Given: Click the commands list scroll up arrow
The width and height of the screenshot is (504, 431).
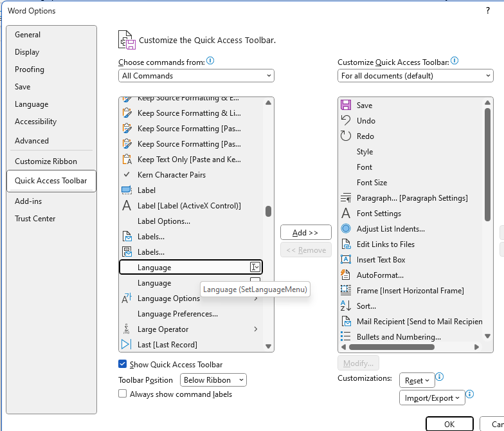Looking at the screenshot, I should (269, 103).
